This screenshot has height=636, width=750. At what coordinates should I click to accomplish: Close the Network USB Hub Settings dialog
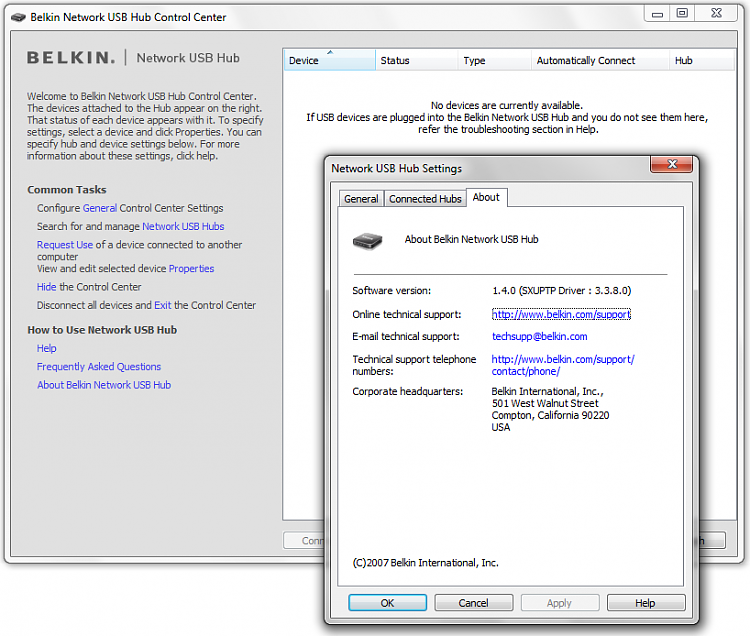[671, 164]
